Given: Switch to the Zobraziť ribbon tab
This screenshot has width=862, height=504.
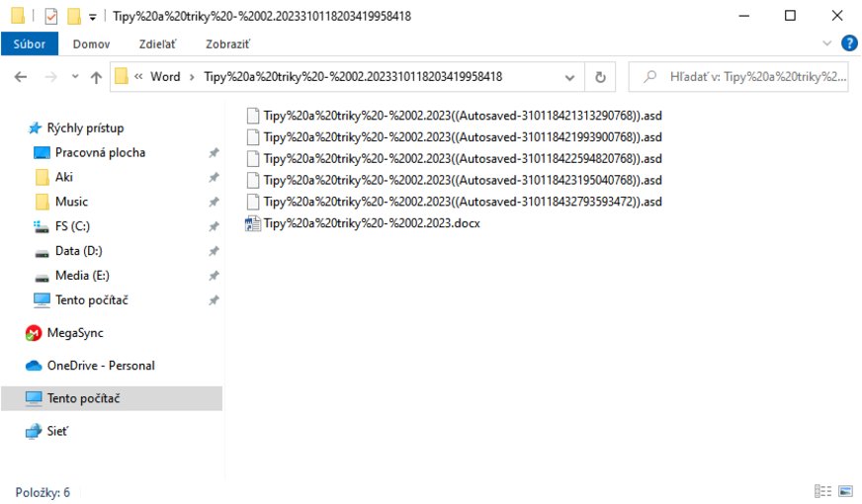Looking at the screenshot, I should coord(227,44).
